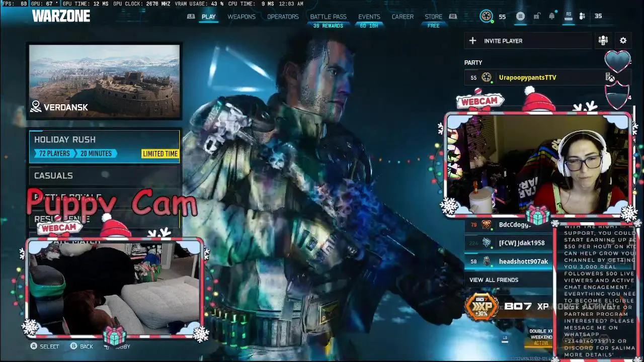The height and width of the screenshot is (362, 644).
Task: Click the RB bumper icon right of Store
Action: tap(453, 17)
